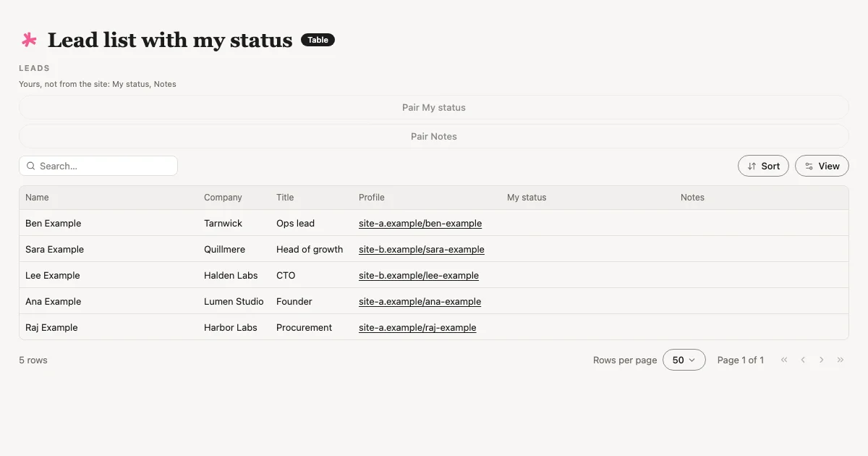Open site-a.example/raj-example profile link
The image size is (868, 456).
pyautogui.click(x=417, y=327)
